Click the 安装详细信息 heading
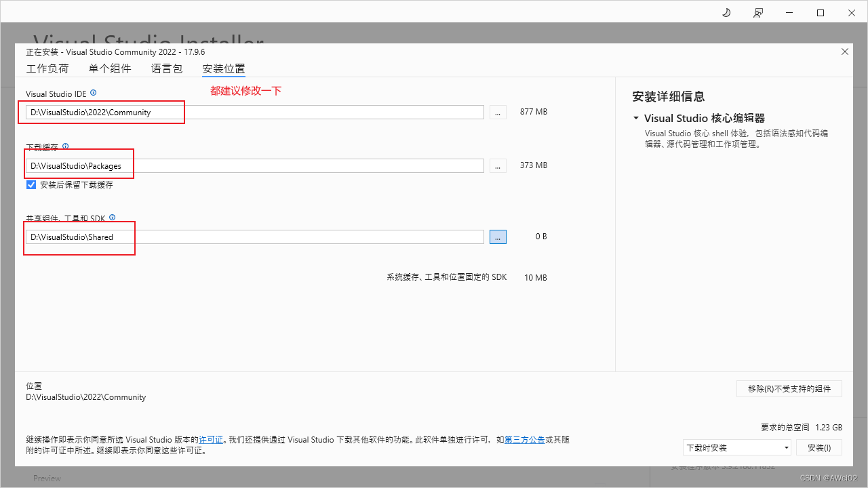 [x=669, y=96]
